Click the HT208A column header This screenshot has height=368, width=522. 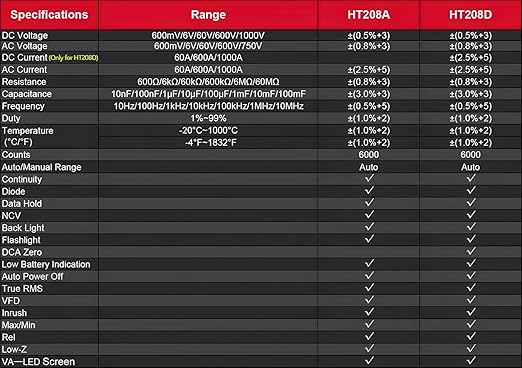pyautogui.click(x=369, y=15)
